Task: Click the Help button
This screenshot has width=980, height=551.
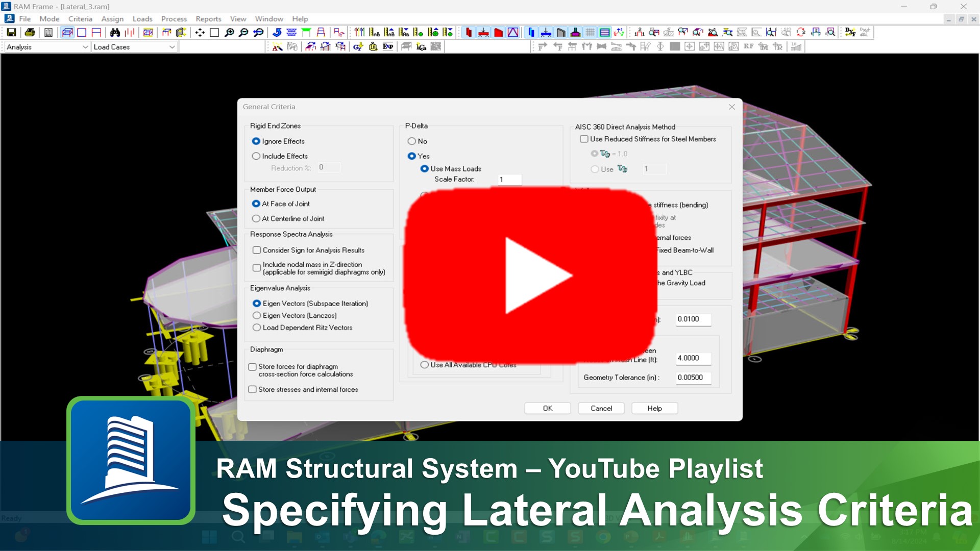Action: (654, 408)
